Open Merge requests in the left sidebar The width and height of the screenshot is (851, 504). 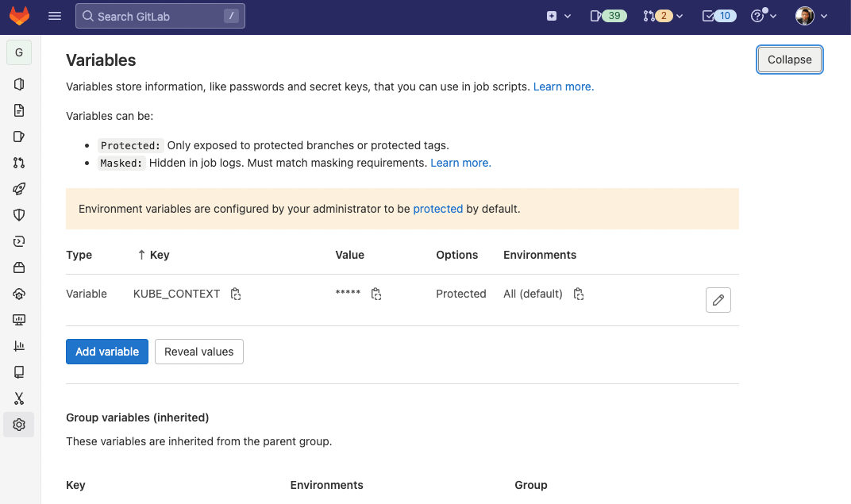tap(19, 163)
